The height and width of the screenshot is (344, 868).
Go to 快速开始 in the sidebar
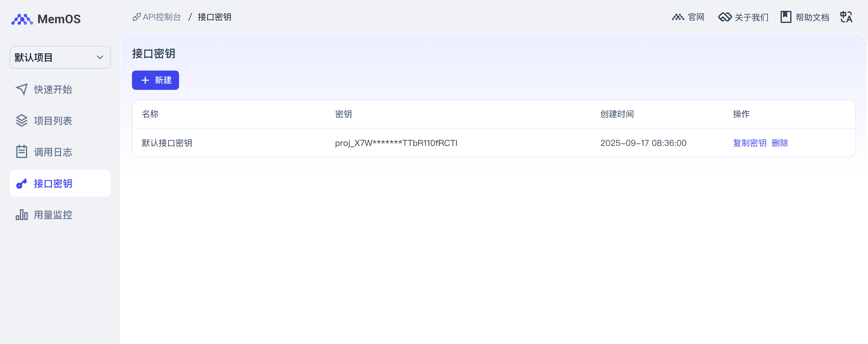pos(53,89)
